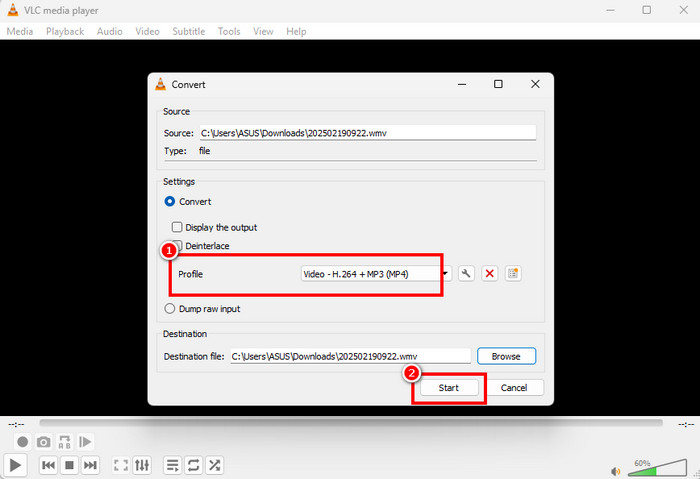Image resolution: width=700 pixels, height=479 pixels.
Task: Click the cone icon in Convert title bar
Action: tap(160, 84)
